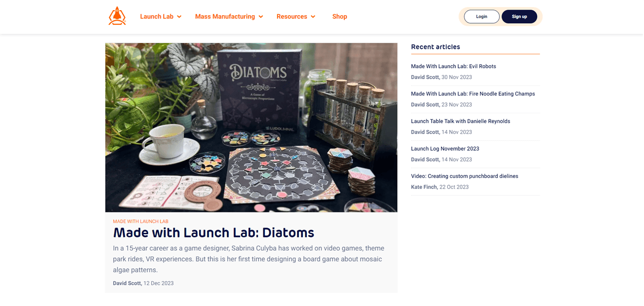
Task: Click the orange rocket logo icon
Action: point(117,16)
